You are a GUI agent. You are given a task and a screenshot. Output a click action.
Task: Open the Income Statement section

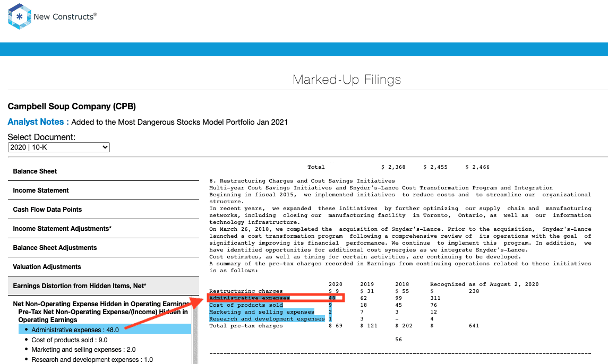pos(104,190)
